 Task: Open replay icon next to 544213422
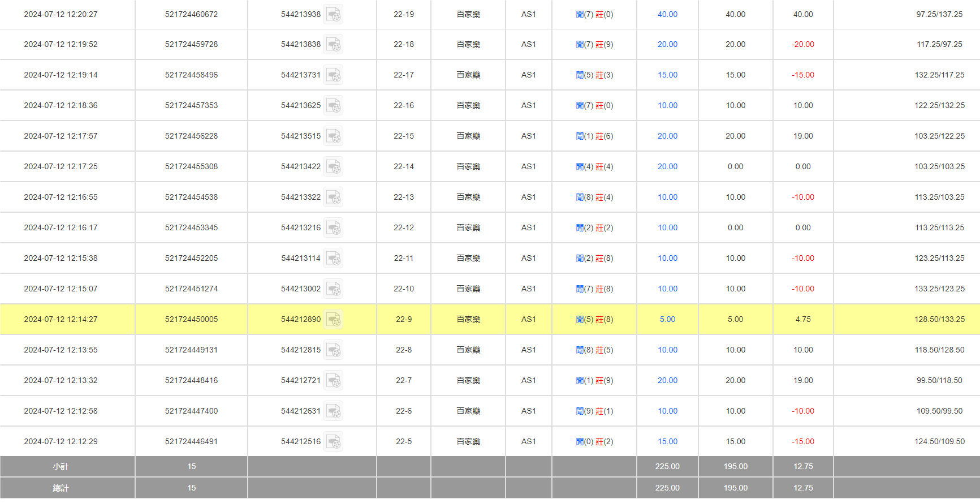coord(333,167)
